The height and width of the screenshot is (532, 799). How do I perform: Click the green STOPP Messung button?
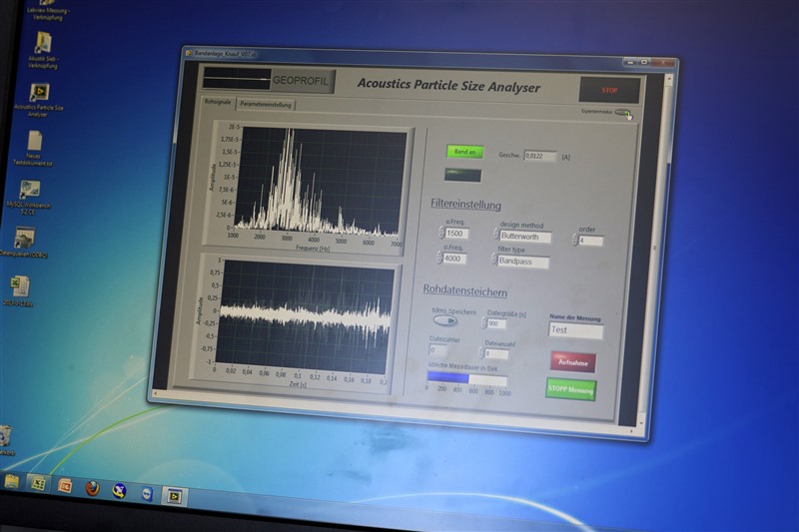pyautogui.click(x=569, y=388)
